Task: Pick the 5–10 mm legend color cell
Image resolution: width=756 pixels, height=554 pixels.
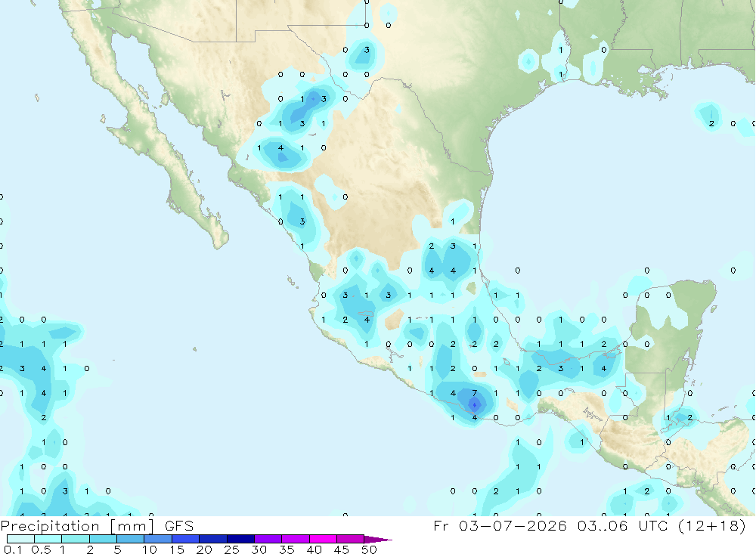Action: 131,539
